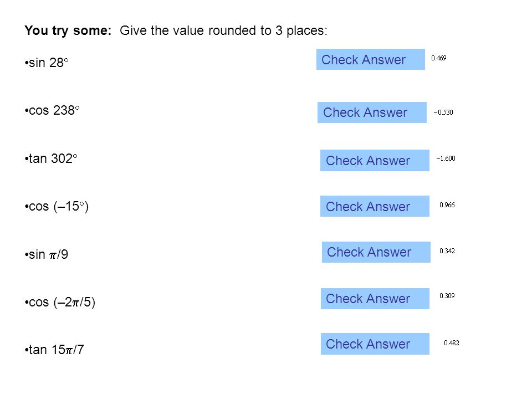Click Check Answer for cos (–15°)

[x=375, y=206]
